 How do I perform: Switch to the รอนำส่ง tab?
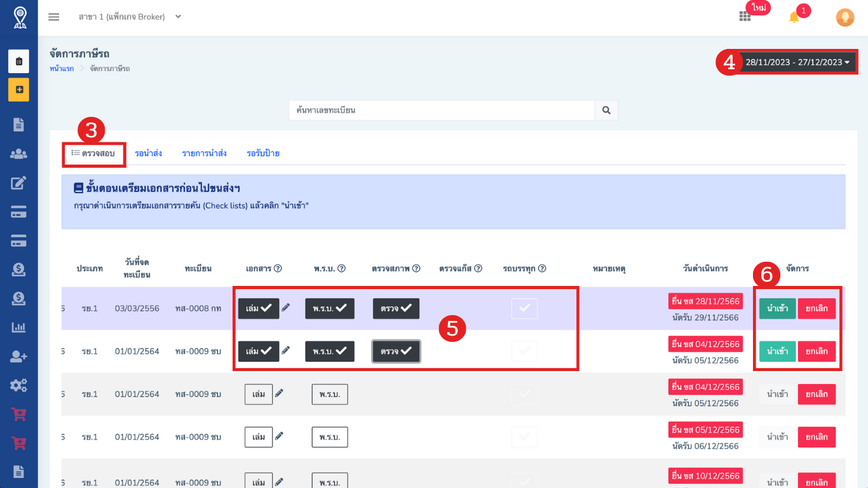148,153
